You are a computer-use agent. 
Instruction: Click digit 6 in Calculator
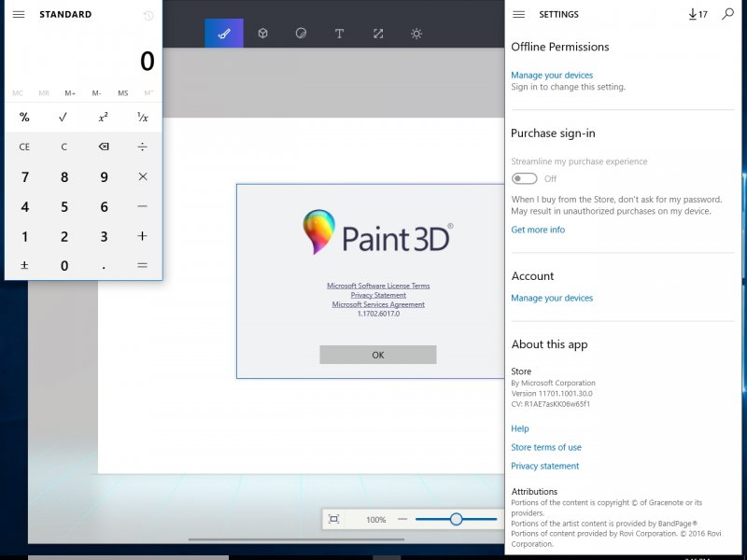point(104,206)
